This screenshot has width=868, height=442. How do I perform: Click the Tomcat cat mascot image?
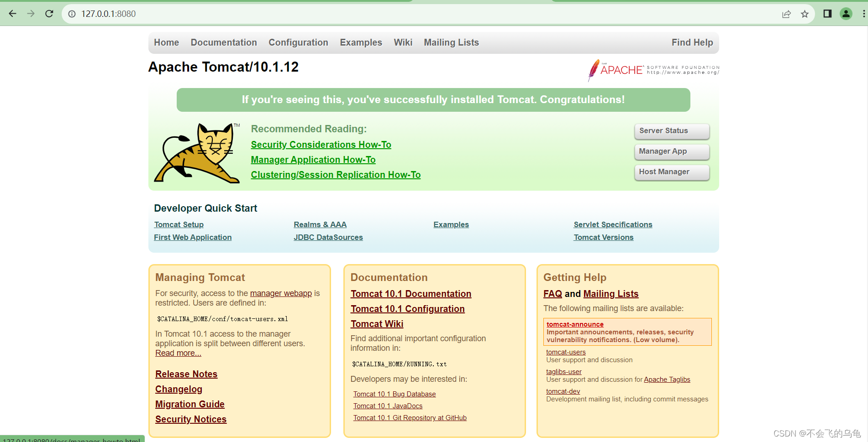click(x=197, y=153)
